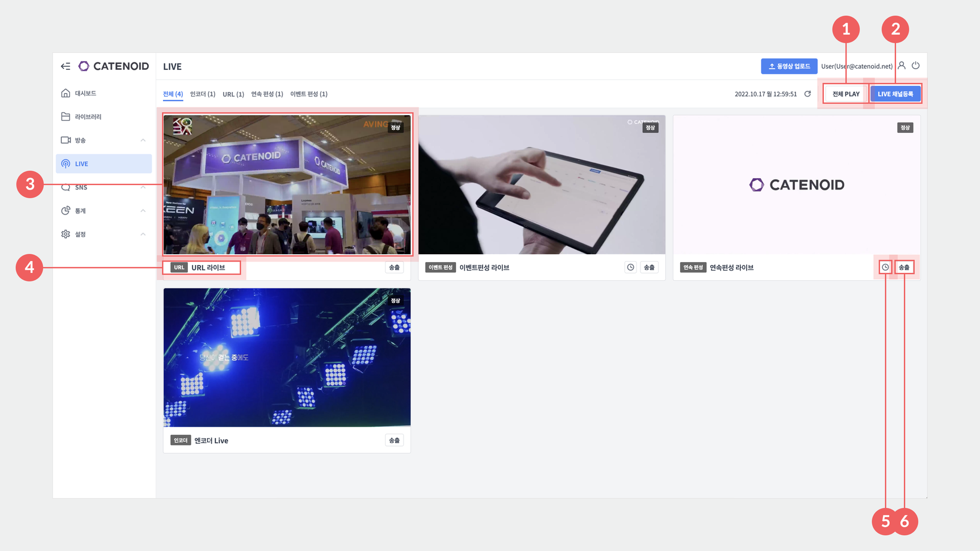Click the LIVE 채널등록 button
Screen dimensions: 980x551
click(895, 94)
